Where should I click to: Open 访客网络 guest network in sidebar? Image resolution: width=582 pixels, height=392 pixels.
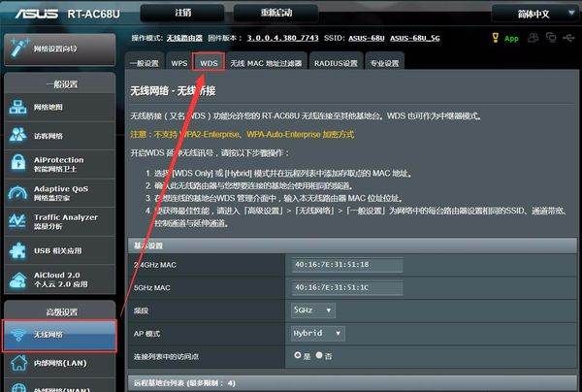58,136
